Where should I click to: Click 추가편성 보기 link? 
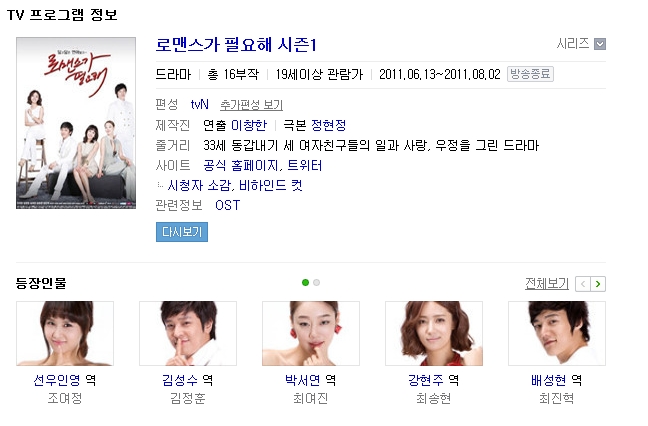[251, 105]
